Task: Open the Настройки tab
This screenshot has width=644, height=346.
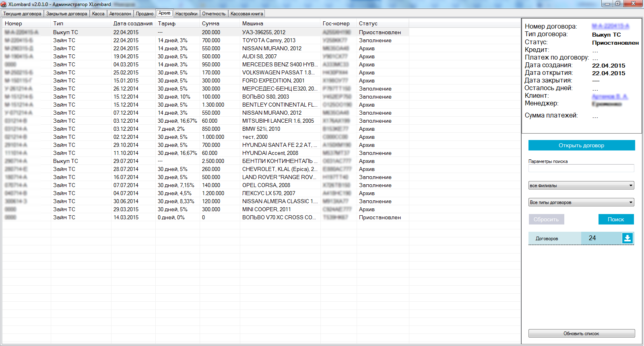Action: click(x=186, y=14)
